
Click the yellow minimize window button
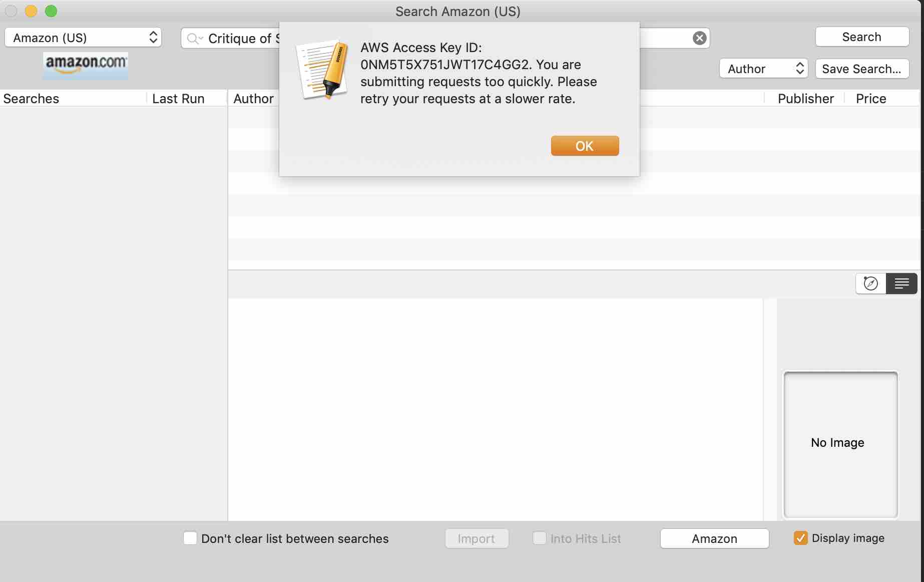click(31, 11)
